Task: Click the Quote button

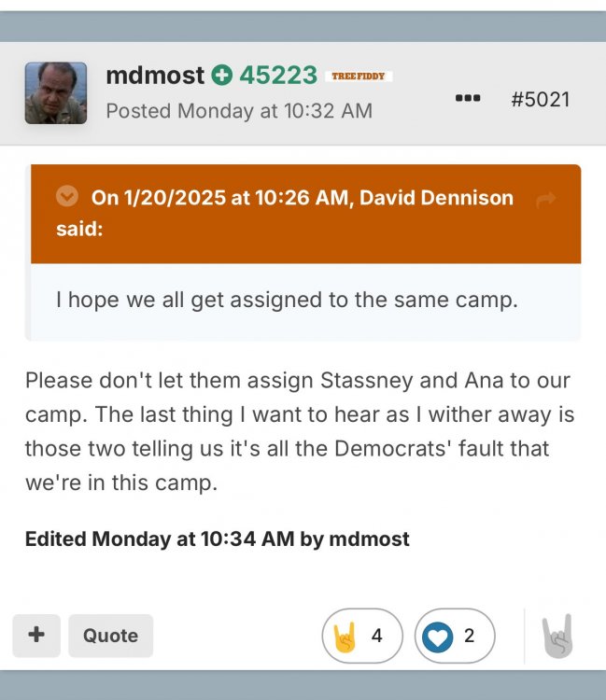Action: [110, 636]
